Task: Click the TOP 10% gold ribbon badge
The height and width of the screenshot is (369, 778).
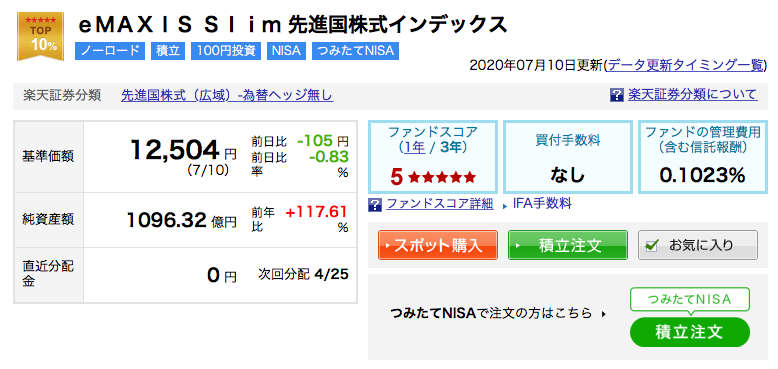Action: coord(41,36)
